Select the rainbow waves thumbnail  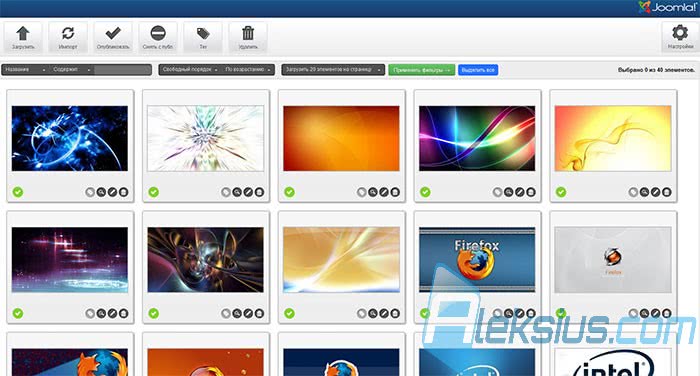pos(477,138)
